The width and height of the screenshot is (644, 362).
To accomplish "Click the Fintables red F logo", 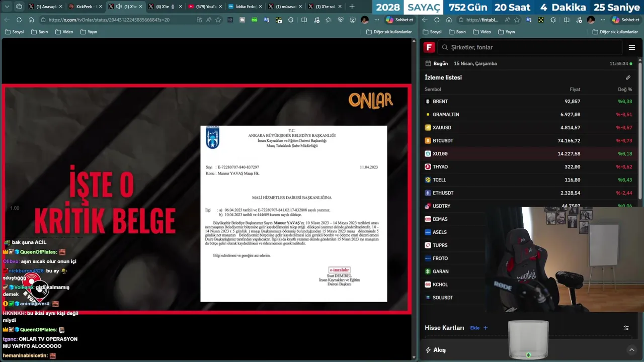I will [429, 47].
